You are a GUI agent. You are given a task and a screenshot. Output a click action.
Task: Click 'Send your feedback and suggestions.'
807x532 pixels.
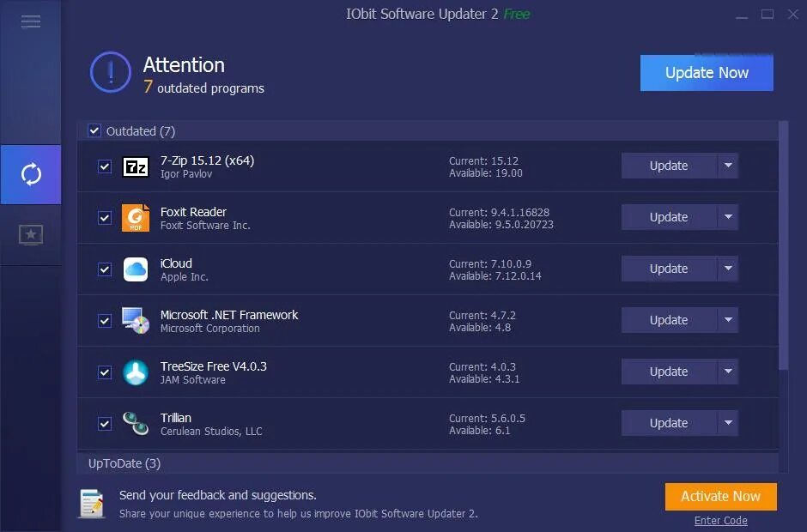tap(218, 495)
